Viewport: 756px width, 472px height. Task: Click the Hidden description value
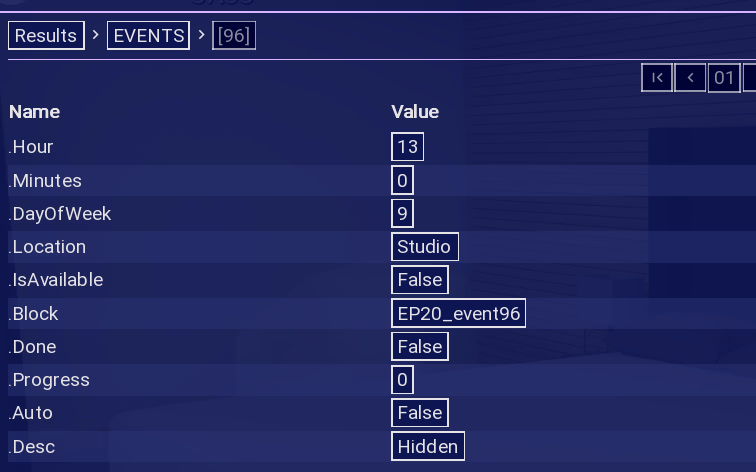[x=427, y=447]
